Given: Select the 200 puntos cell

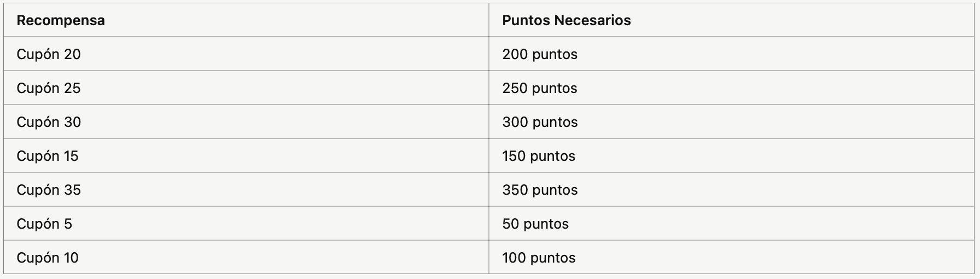Looking at the screenshot, I should (x=732, y=54).
